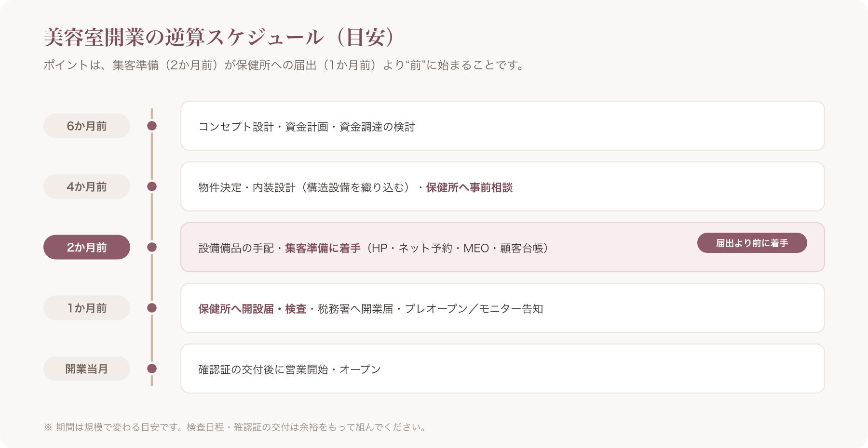This screenshot has width=868, height=448.
Task: Open the 物件決定・内装設計 card
Action: 502,186
